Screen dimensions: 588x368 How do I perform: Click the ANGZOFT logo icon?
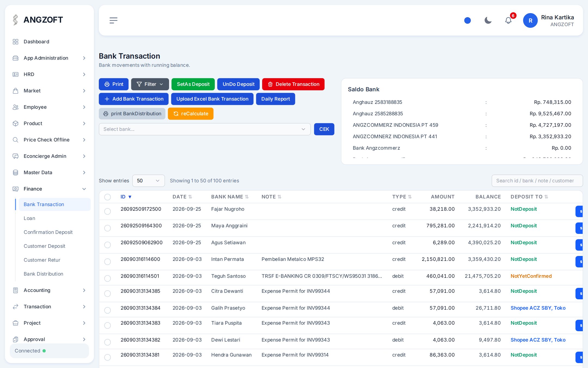(x=16, y=20)
